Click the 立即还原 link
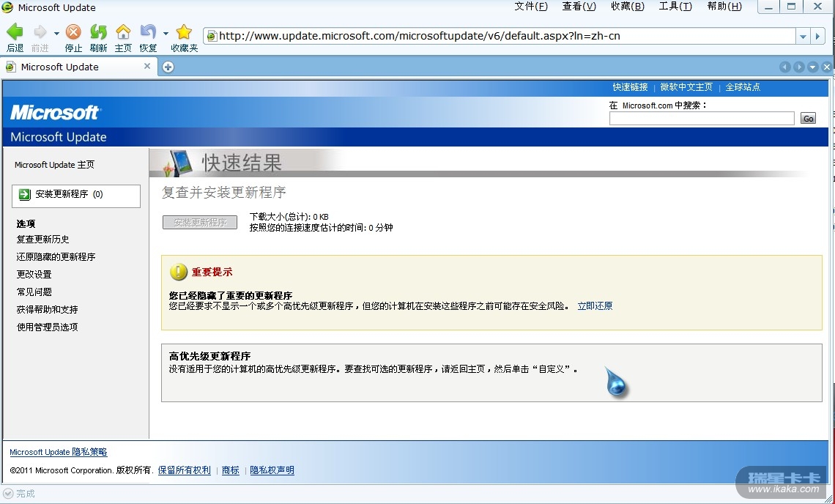Screen dimensions: 835x504 click(595, 305)
